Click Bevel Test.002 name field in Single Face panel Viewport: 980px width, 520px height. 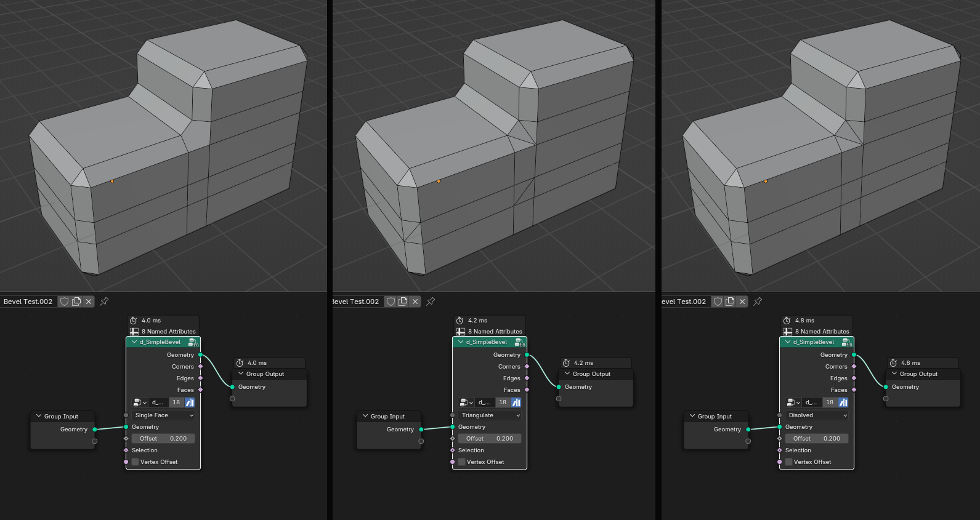click(28, 302)
